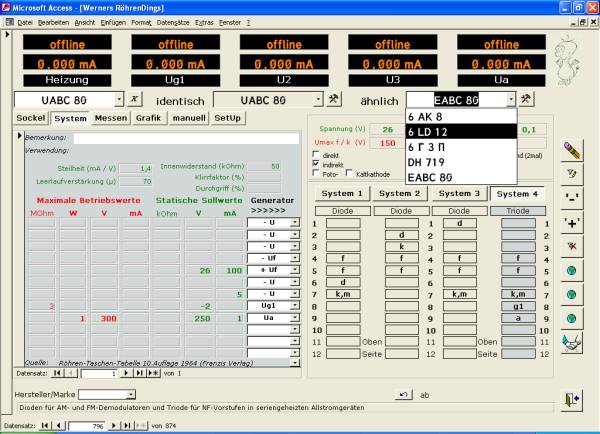The height and width of the screenshot is (434, 600).
Task: Select the System 3 tab
Action: click(459, 194)
